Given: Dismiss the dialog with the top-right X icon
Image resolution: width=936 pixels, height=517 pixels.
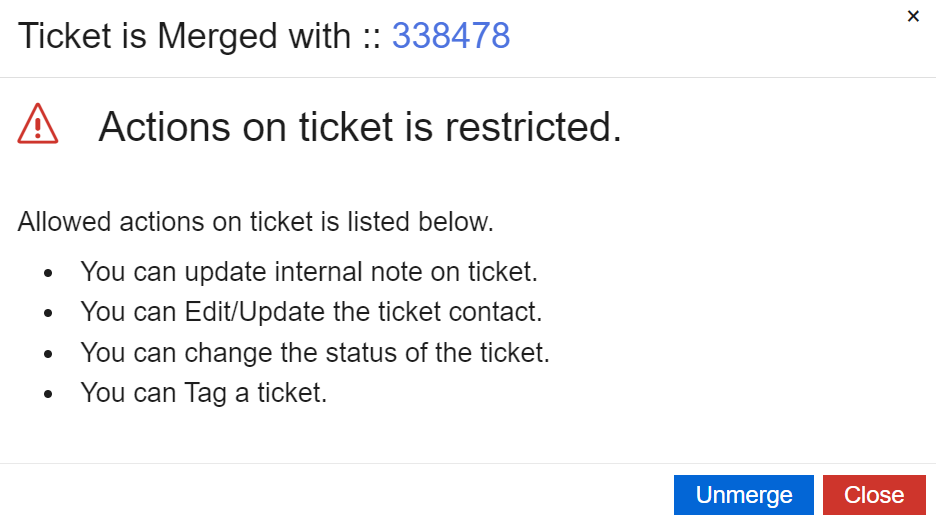Looking at the screenshot, I should (913, 16).
